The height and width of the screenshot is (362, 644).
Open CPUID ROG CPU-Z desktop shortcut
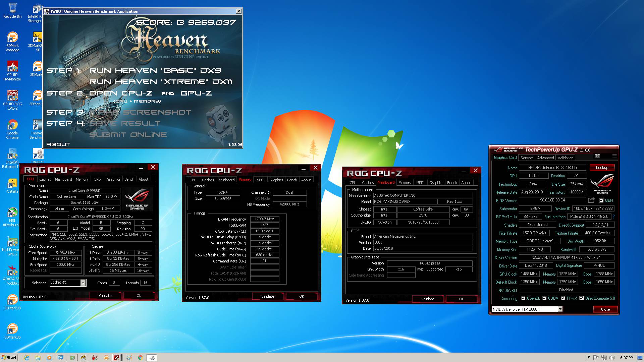click(12, 100)
